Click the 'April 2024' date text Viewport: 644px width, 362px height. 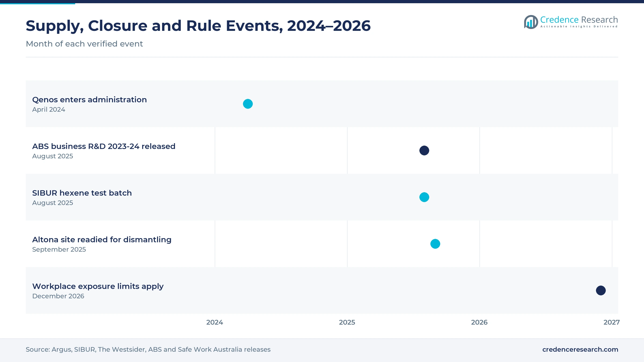click(x=49, y=109)
